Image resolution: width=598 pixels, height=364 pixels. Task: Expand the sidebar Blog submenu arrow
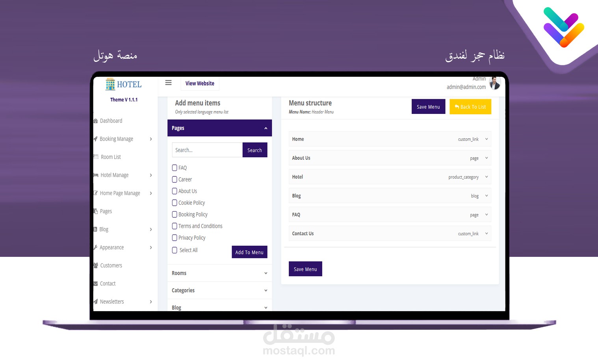151,230
